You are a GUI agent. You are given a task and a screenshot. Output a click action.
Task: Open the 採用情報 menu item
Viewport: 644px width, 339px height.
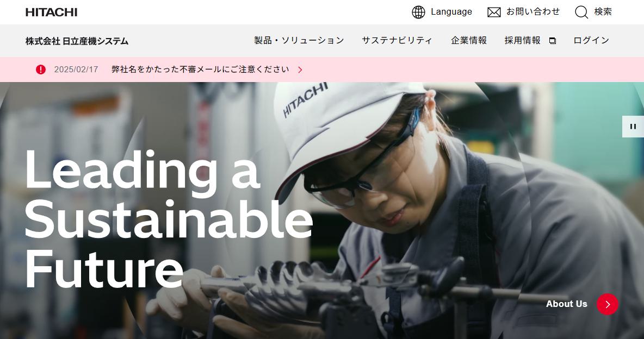(x=522, y=40)
